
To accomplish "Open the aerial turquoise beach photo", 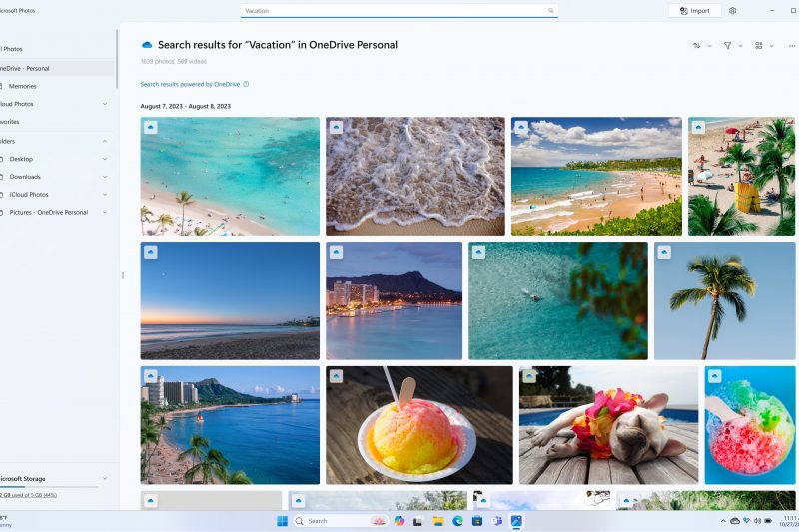I will tap(230, 176).
